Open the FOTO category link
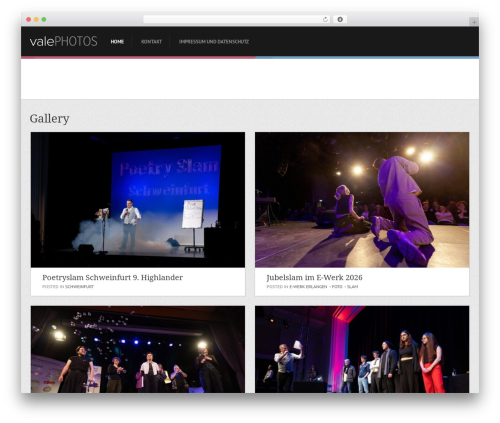Screen dimensions: 500x423 [x=337, y=287]
